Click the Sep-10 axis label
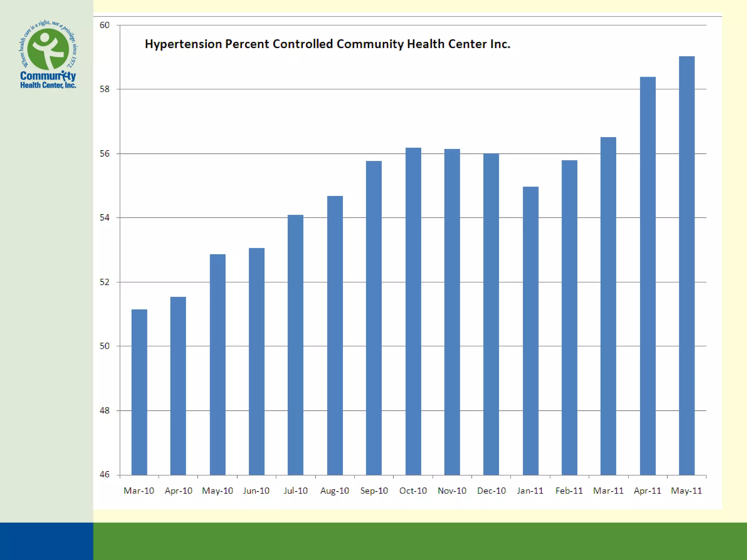This screenshot has width=747, height=560. click(x=374, y=491)
